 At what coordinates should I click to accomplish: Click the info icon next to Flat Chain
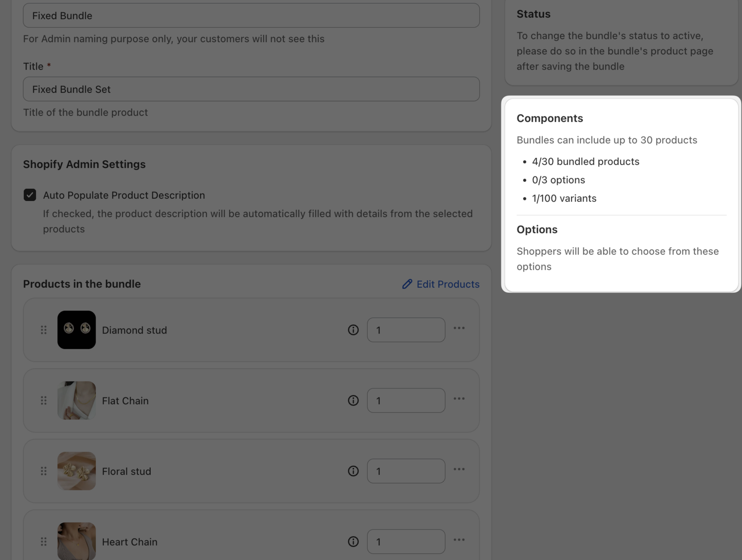(353, 400)
